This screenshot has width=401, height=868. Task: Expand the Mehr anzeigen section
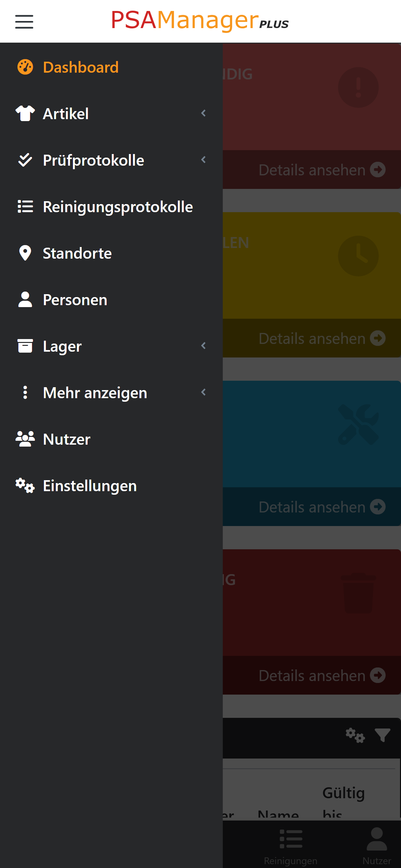(203, 392)
